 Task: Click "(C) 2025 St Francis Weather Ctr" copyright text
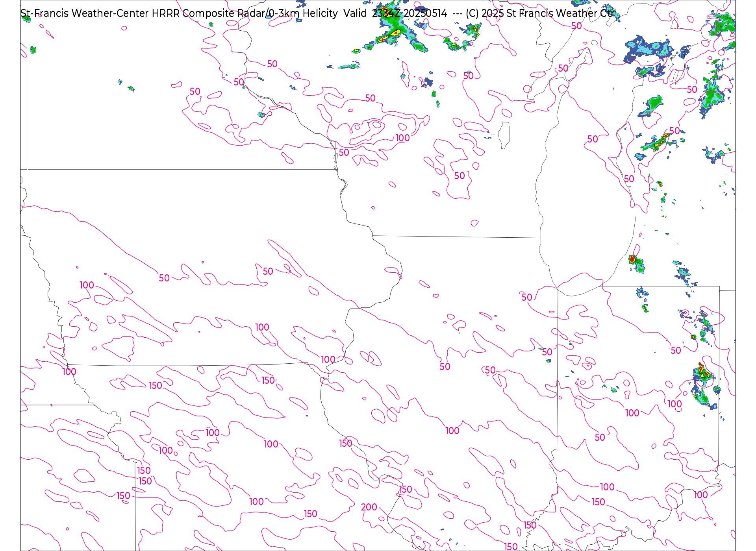coord(540,13)
